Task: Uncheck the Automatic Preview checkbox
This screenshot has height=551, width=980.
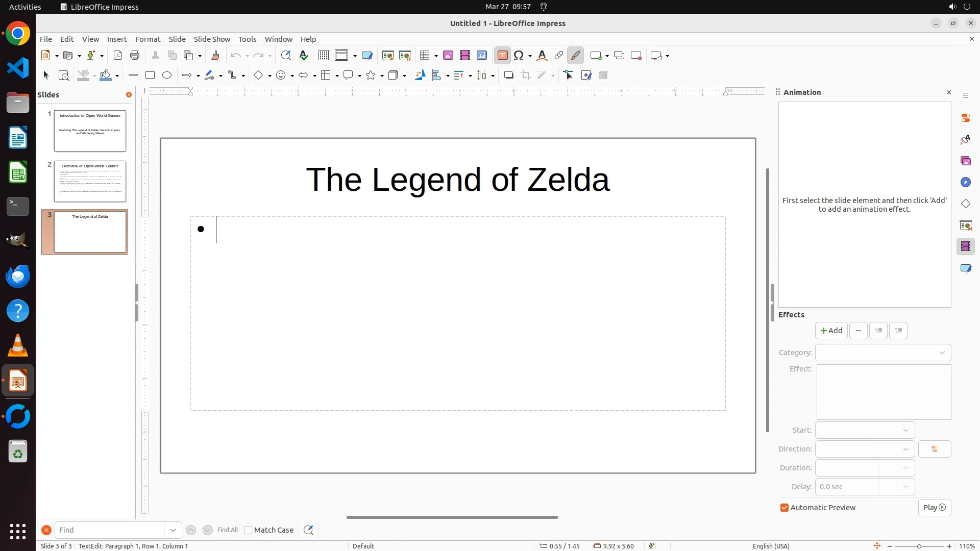Action: click(x=785, y=508)
